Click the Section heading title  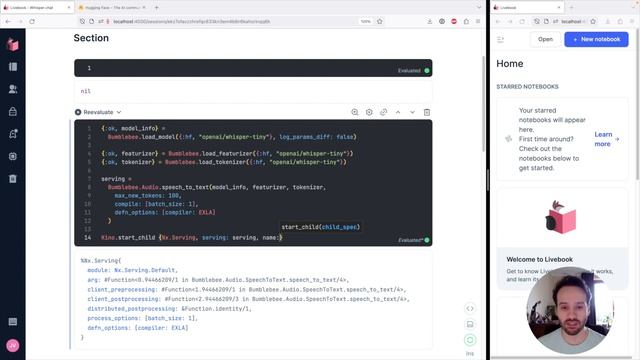[x=91, y=38]
